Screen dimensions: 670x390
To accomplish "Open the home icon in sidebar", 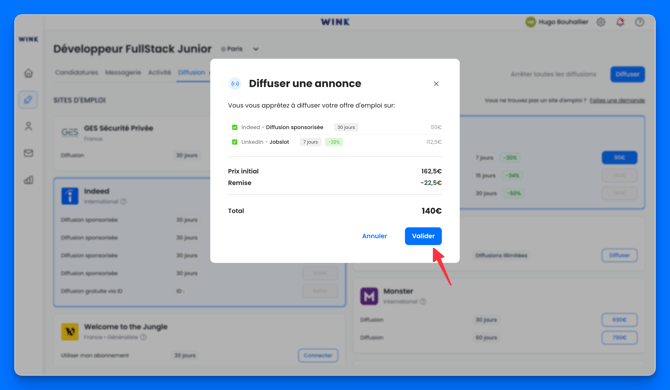I will (28, 73).
